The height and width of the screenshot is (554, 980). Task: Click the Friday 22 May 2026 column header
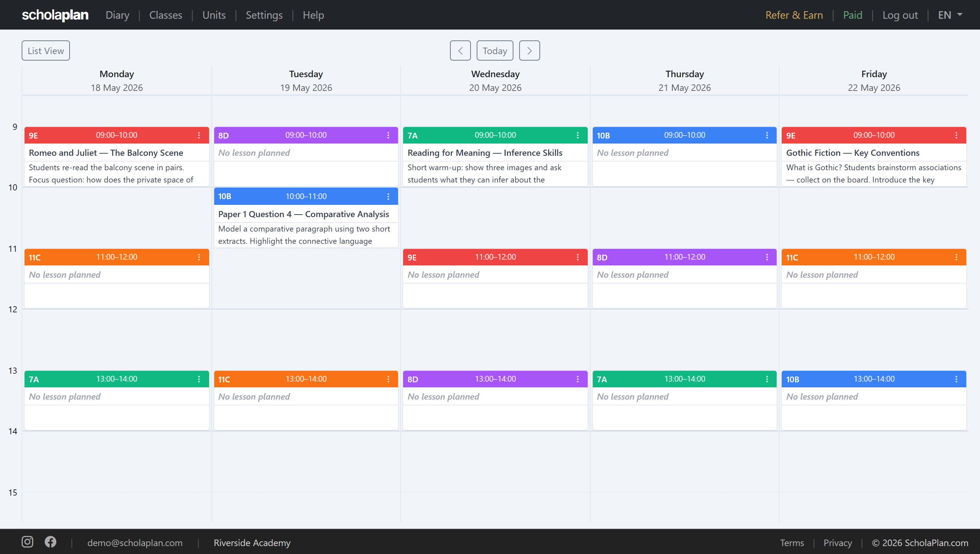874,81
